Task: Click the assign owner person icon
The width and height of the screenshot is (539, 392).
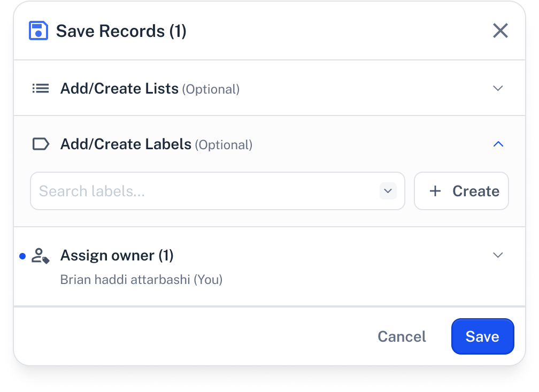Action: click(41, 256)
